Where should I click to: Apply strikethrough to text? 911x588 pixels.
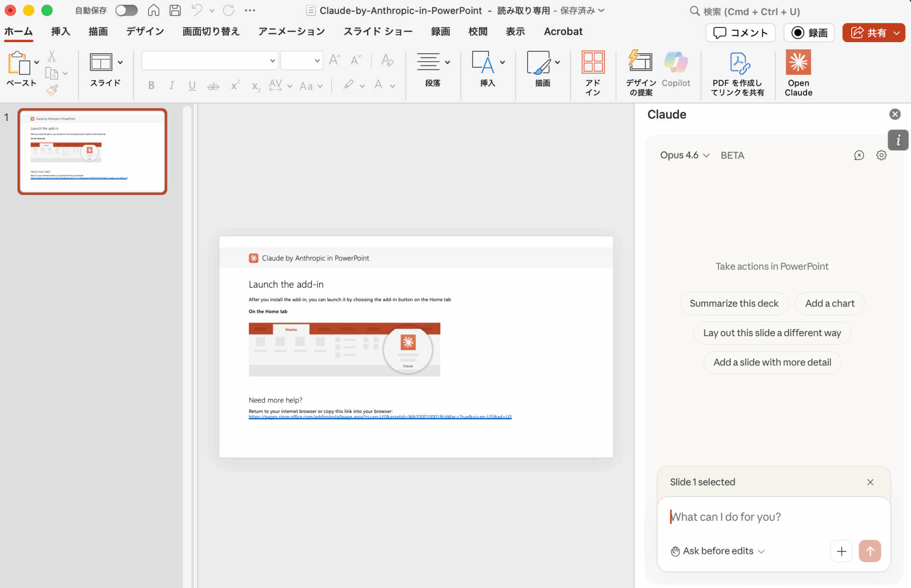point(213,85)
